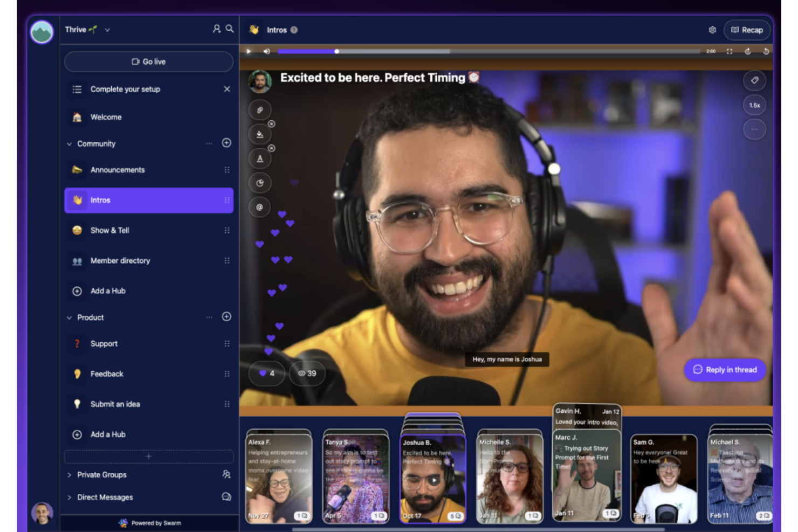798x532 pixels.
Task: Open channel settings via the gear icon
Action: pyautogui.click(x=712, y=30)
